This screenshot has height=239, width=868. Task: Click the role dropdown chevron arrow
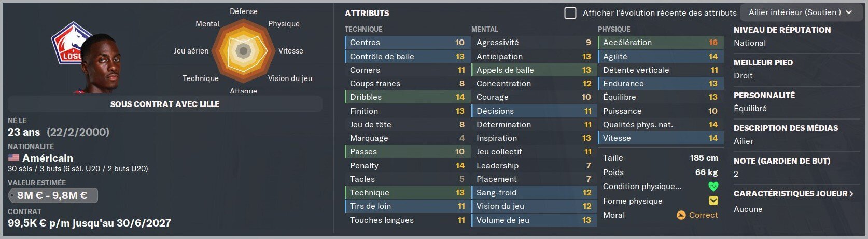coord(849,12)
